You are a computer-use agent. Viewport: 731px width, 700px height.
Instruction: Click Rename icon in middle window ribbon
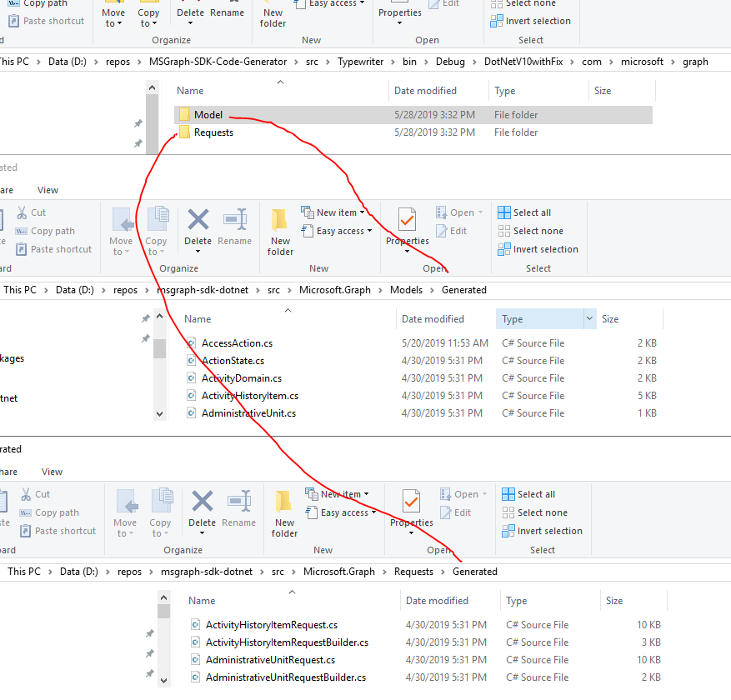click(235, 219)
